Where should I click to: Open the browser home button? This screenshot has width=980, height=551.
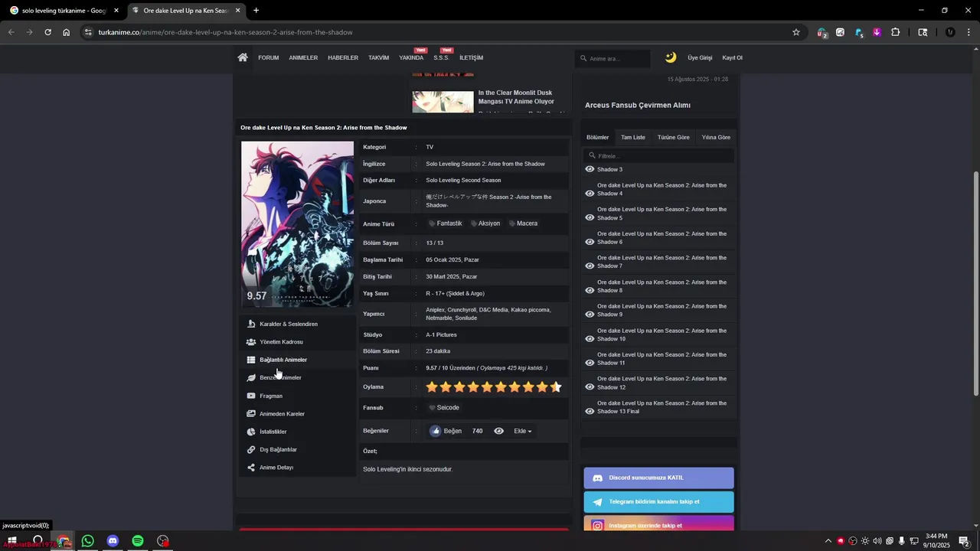coord(66,32)
